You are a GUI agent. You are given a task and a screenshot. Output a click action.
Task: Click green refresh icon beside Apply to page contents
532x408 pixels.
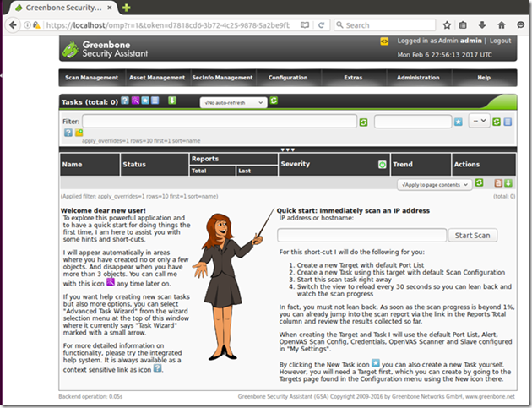click(x=479, y=183)
